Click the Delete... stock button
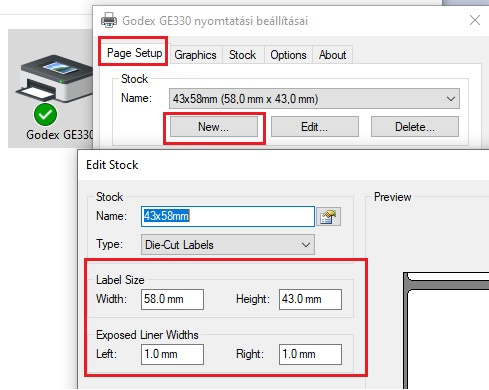Viewport: 489px width, 390px height. (415, 127)
